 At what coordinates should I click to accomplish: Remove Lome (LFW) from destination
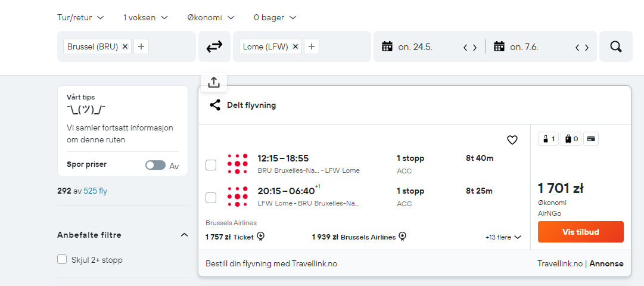[295, 46]
